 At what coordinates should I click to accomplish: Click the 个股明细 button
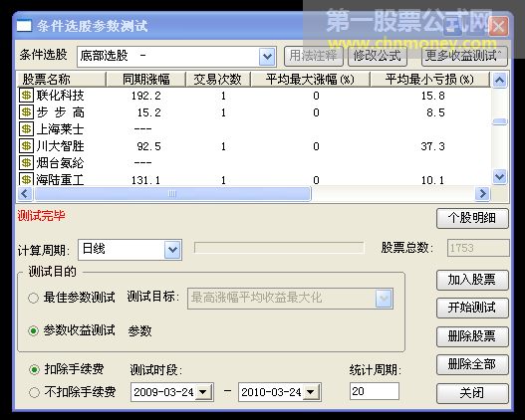[472, 218]
